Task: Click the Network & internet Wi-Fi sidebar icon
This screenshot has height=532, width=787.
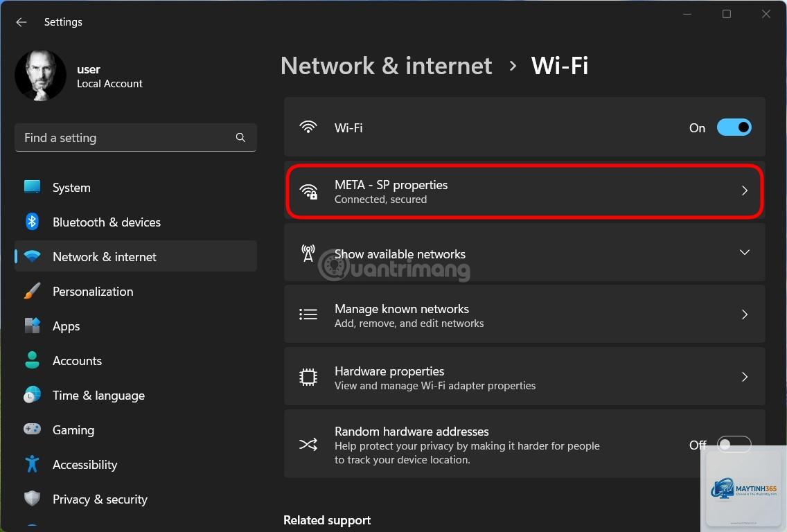Action: click(32, 256)
